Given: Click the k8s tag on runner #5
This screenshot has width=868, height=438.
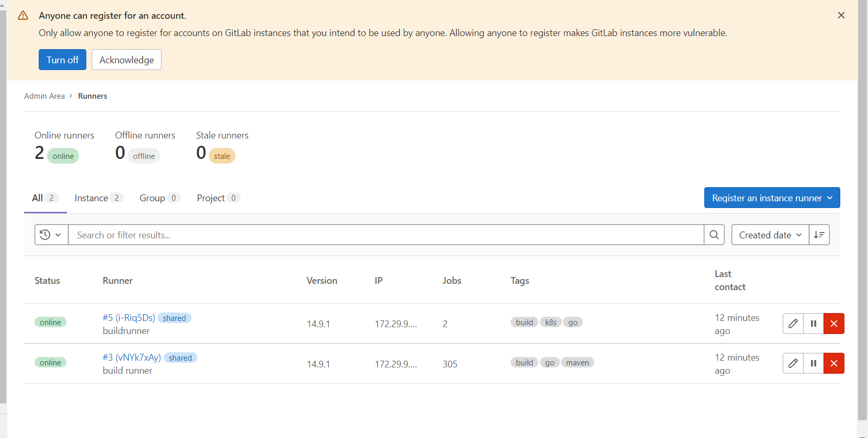Looking at the screenshot, I should (x=550, y=322).
